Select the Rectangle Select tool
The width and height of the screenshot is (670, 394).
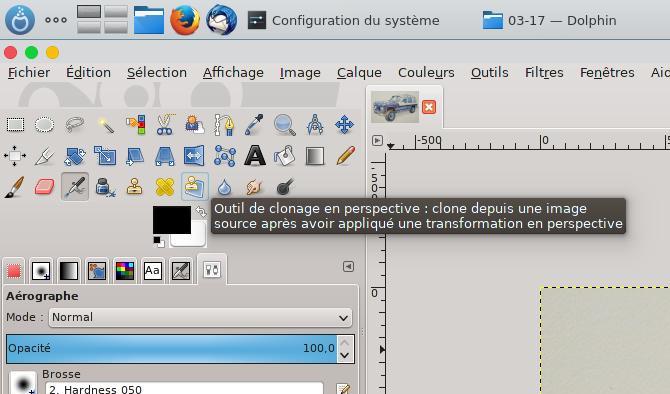tap(15, 125)
